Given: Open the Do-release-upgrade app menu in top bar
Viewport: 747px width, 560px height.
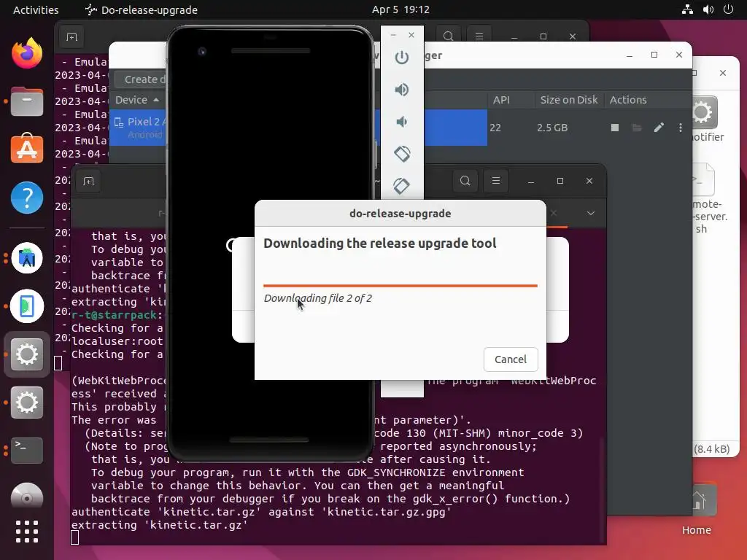Looking at the screenshot, I should point(141,9).
